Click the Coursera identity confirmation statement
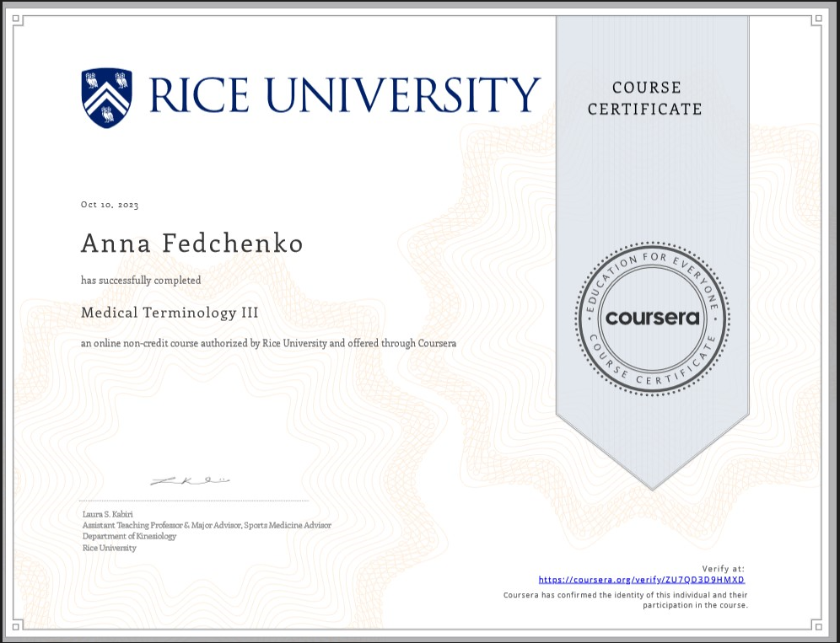This screenshot has height=643, width=840. (x=625, y=600)
